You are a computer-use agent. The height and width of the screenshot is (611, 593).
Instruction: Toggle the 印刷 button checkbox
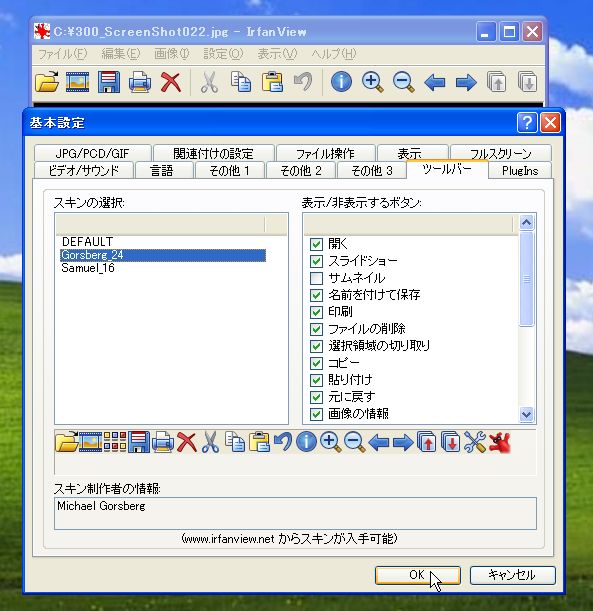[316, 312]
